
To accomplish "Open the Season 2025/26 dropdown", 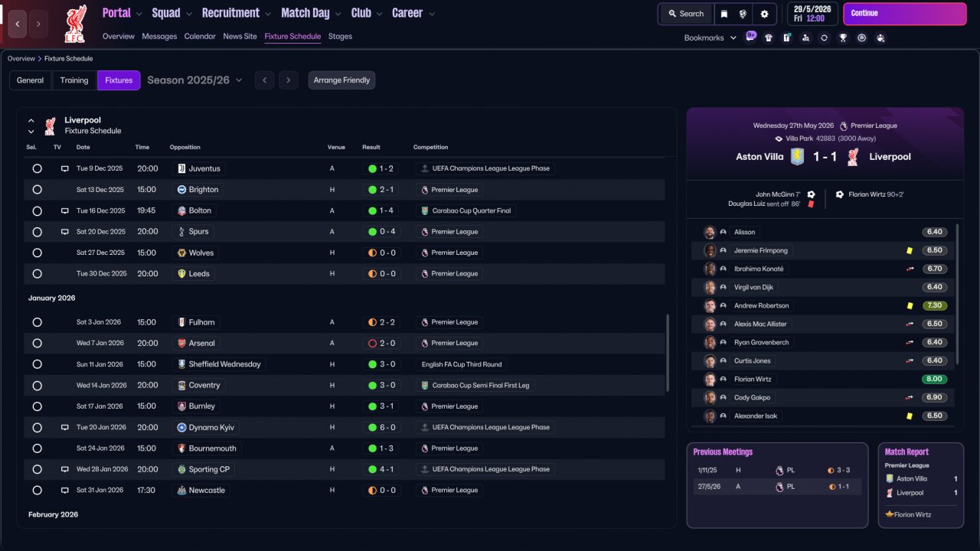I will tap(194, 80).
